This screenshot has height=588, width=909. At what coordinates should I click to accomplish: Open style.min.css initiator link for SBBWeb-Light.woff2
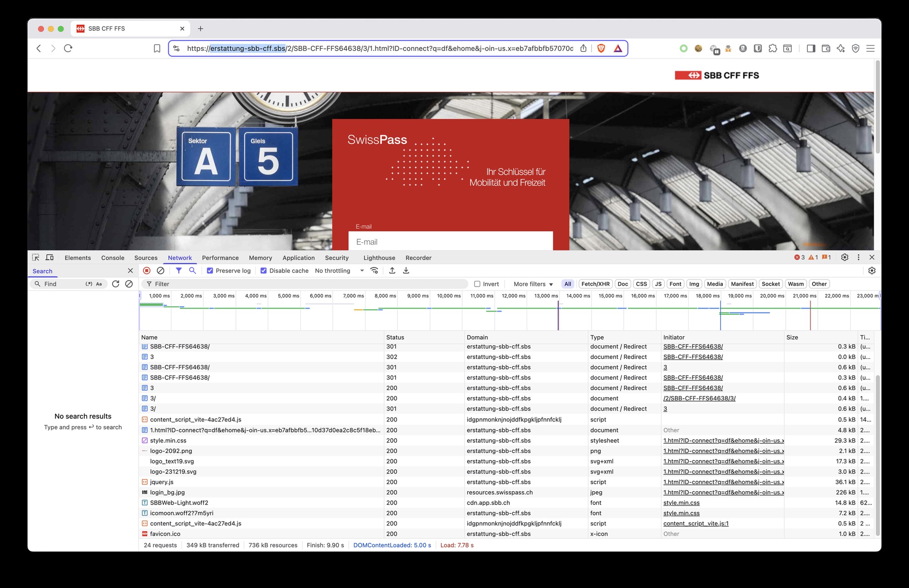point(681,503)
